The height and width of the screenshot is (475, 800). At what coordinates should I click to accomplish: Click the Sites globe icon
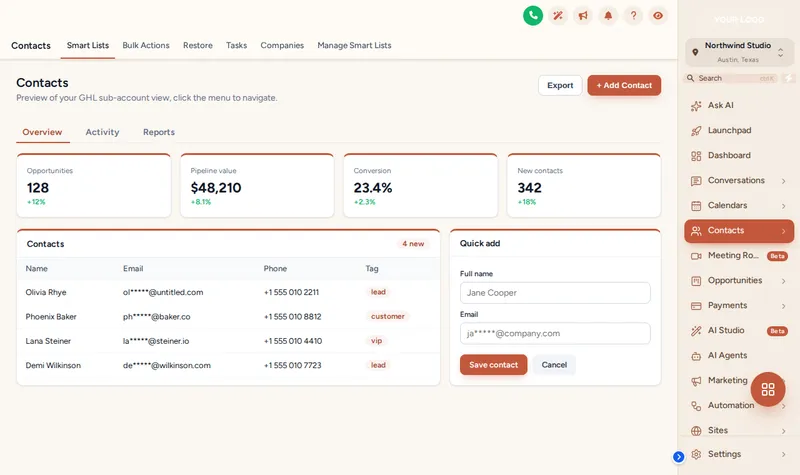click(696, 431)
